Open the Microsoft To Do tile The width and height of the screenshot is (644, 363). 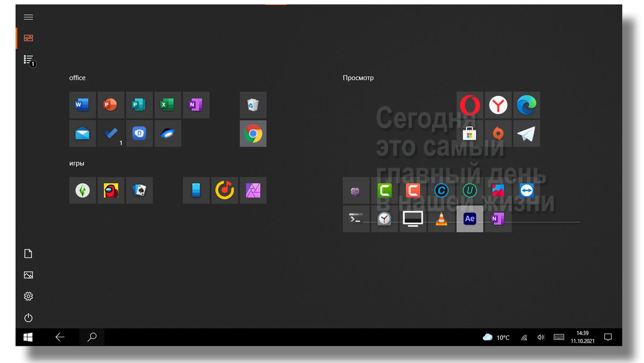[111, 133]
